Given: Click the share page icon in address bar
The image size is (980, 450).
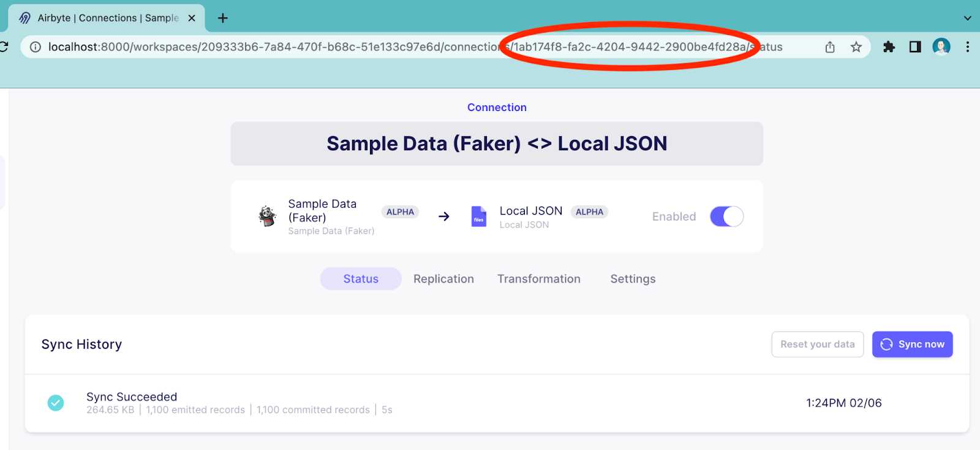Looking at the screenshot, I should (x=830, y=47).
